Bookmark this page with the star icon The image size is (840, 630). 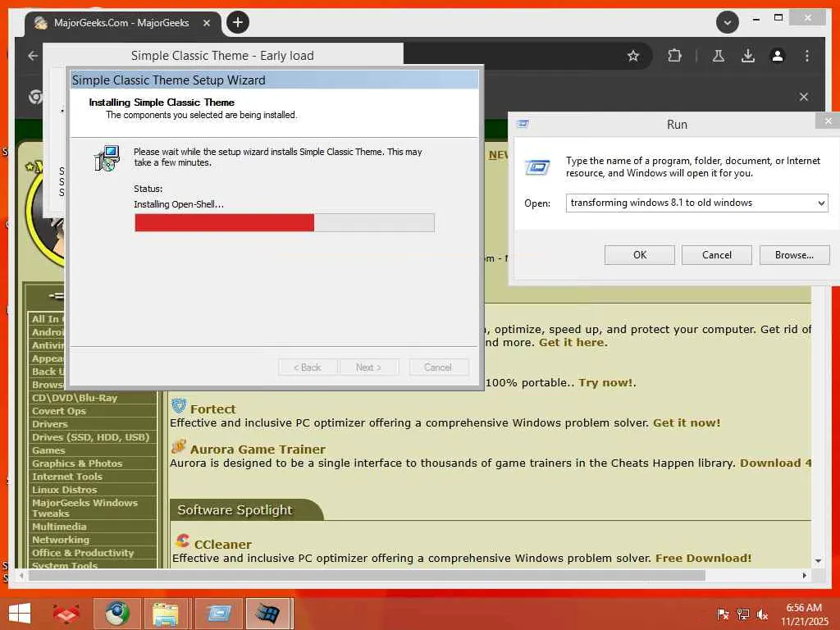point(633,56)
